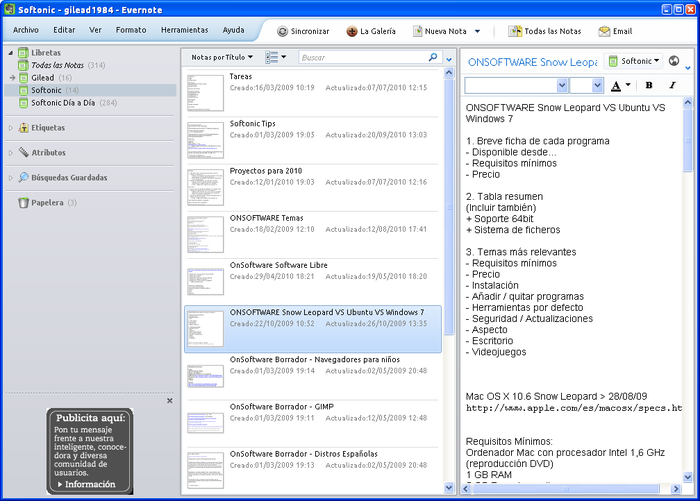Open the Notas por Título sort dropdown

(x=222, y=57)
